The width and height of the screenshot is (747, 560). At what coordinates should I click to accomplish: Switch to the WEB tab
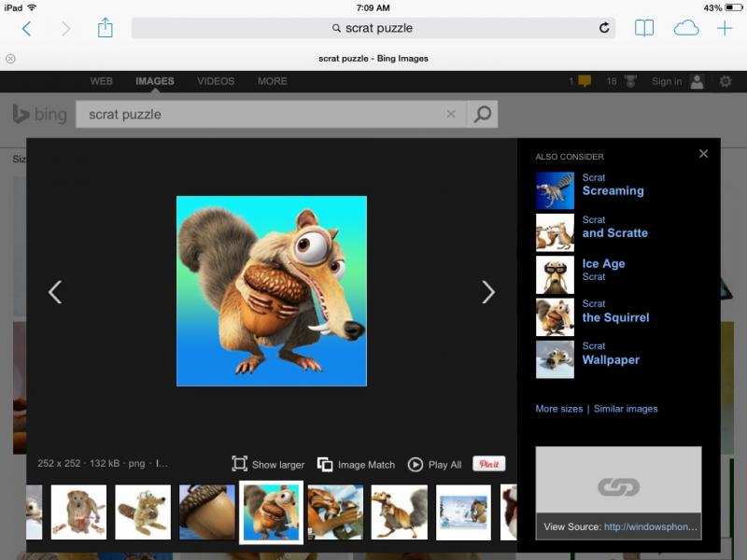click(102, 81)
